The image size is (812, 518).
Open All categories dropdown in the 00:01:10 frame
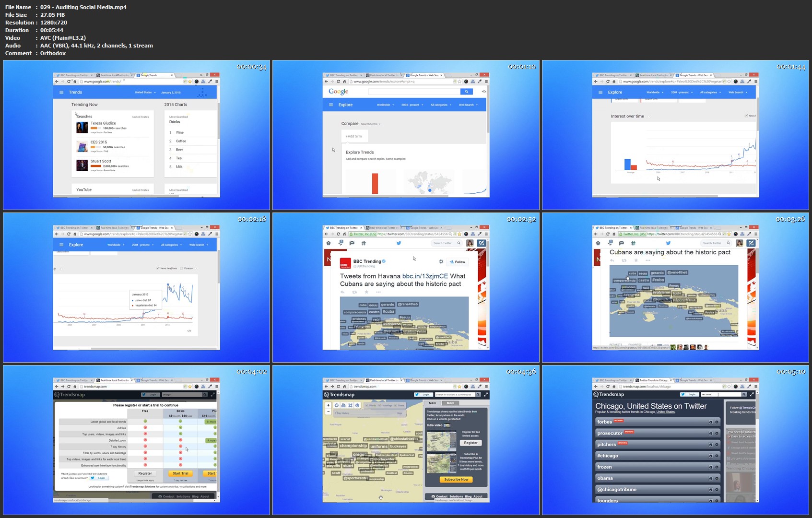tap(441, 105)
